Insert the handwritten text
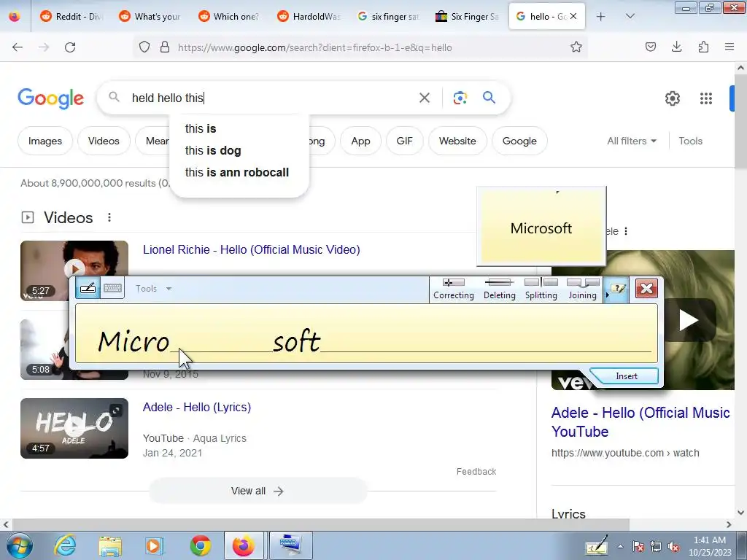 click(627, 376)
